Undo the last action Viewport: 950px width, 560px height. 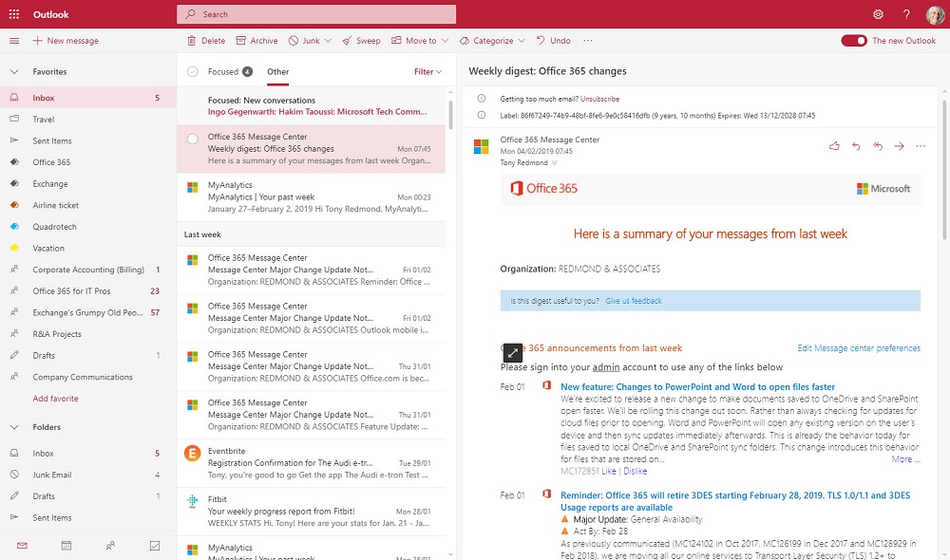[553, 41]
